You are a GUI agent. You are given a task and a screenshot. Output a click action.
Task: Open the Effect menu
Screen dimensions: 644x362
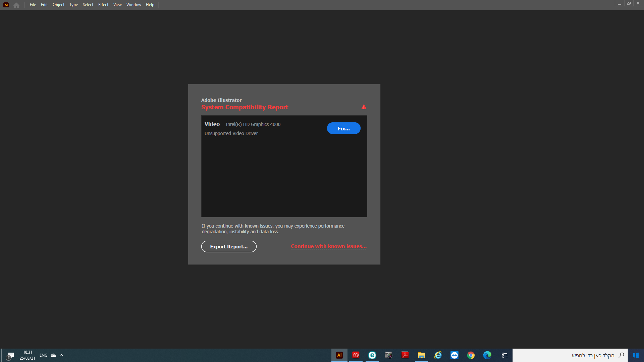pyautogui.click(x=103, y=5)
